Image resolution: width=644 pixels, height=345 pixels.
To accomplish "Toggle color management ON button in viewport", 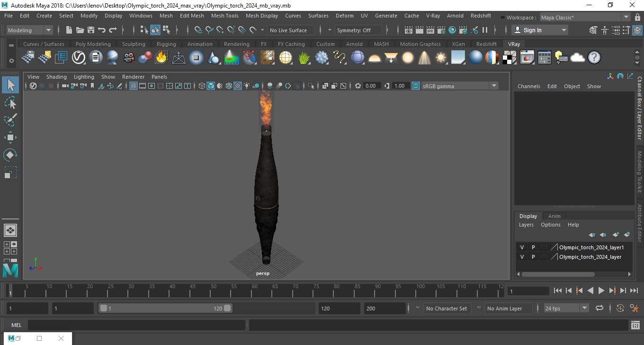I will click(415, 86).
